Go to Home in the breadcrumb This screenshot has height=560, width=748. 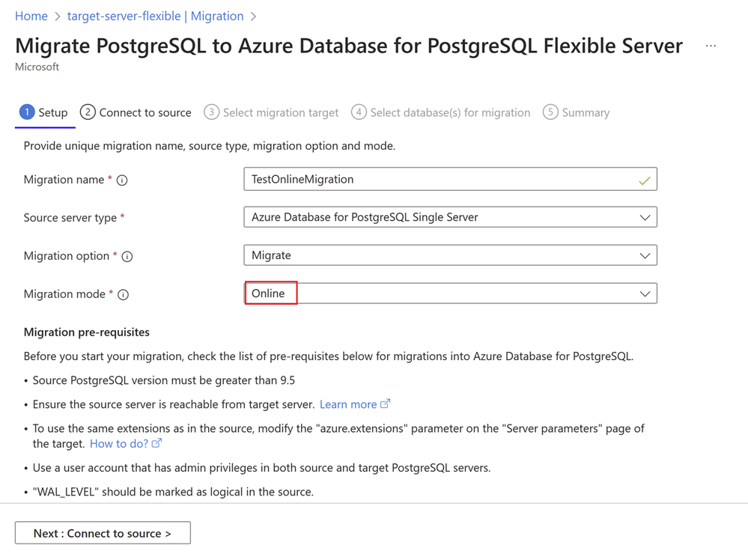[31, 16]
